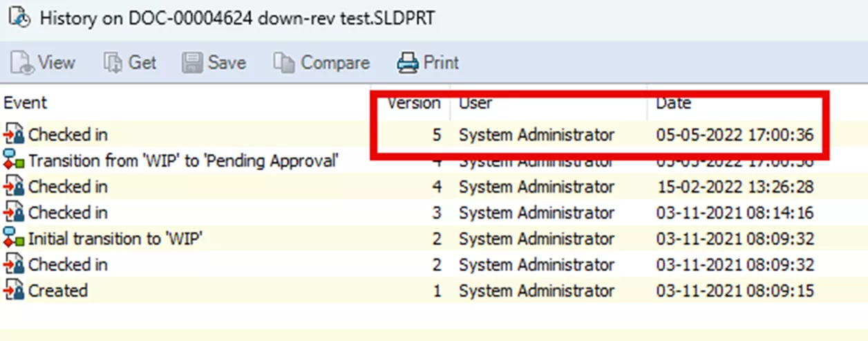Sort by the Version column header

(413, 103)
